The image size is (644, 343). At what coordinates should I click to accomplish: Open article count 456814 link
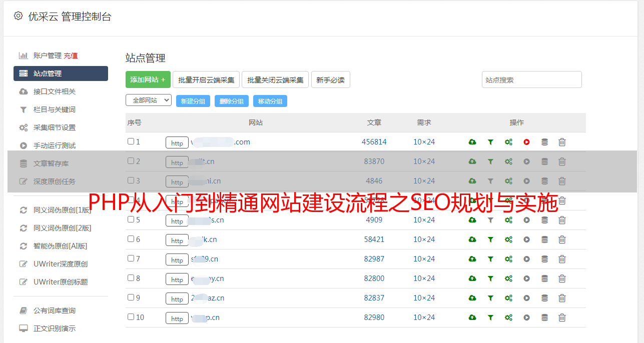374,142
